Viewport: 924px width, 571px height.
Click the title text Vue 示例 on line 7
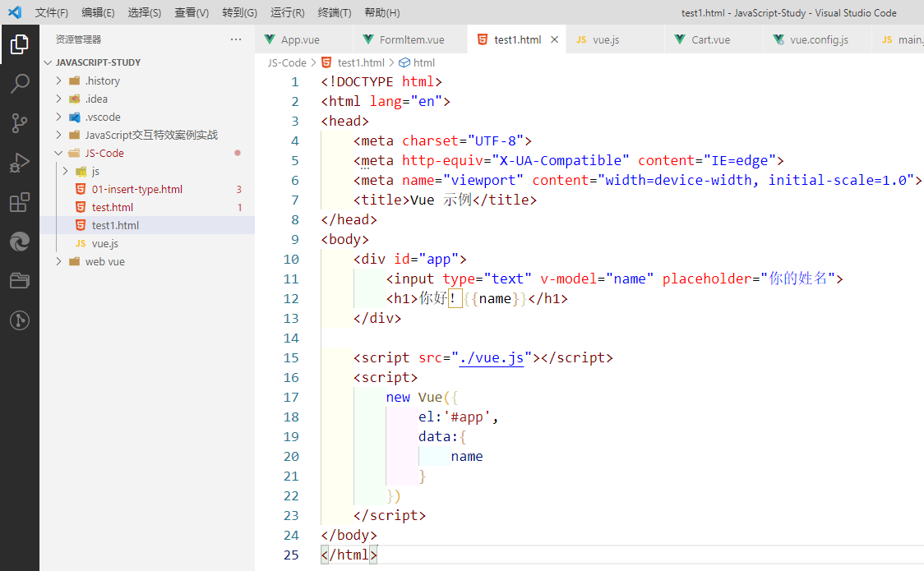(x=441, y=200)
